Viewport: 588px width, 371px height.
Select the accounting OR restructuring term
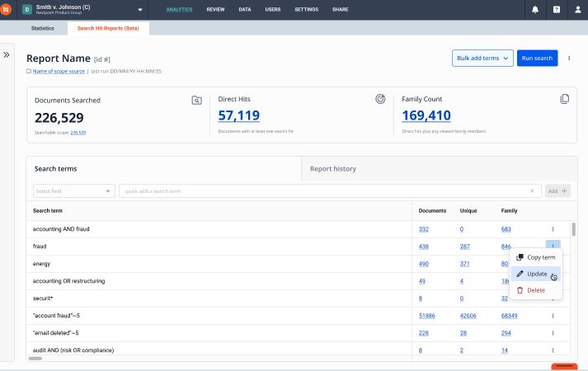point(68,281)
